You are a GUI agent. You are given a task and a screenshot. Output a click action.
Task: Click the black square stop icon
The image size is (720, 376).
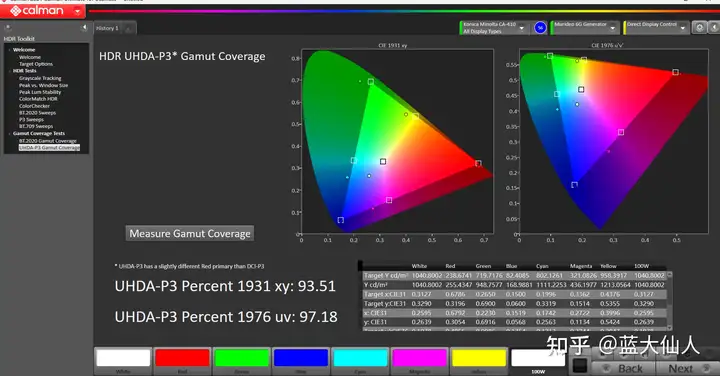(x=580, y=366)
